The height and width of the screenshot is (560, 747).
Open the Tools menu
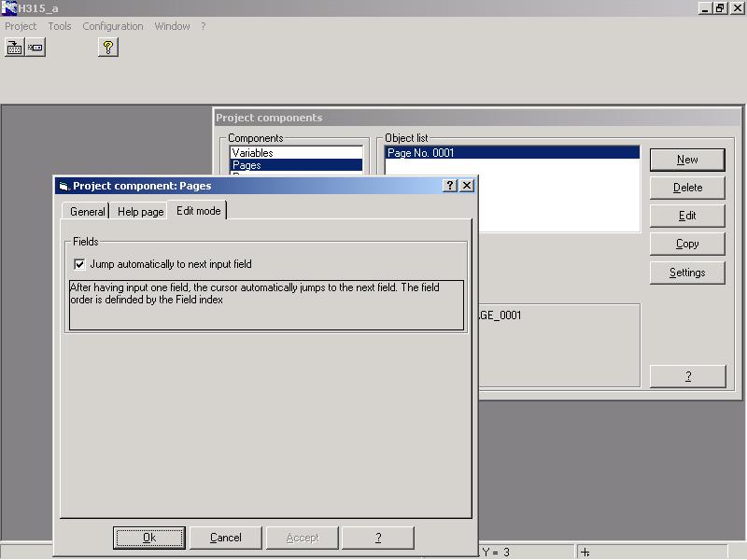pos(60,26)
